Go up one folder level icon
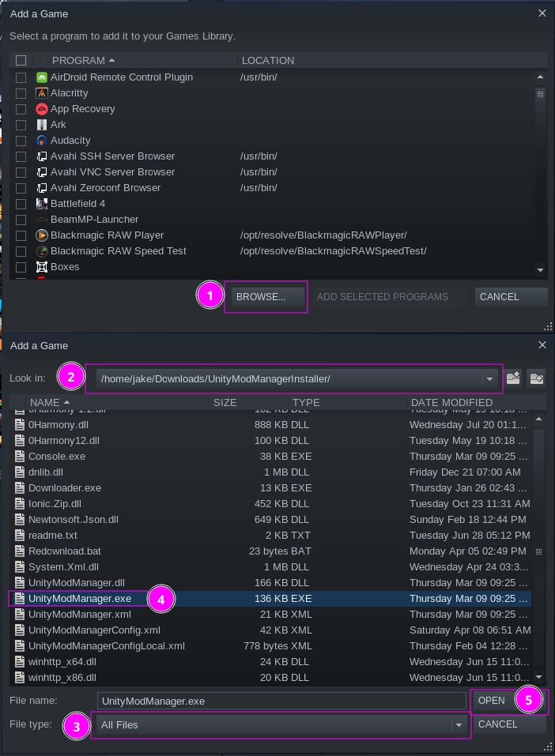Image resolution: width=555 pixels, height=756 pixels. pyautogui.click(x=513, y=378)
